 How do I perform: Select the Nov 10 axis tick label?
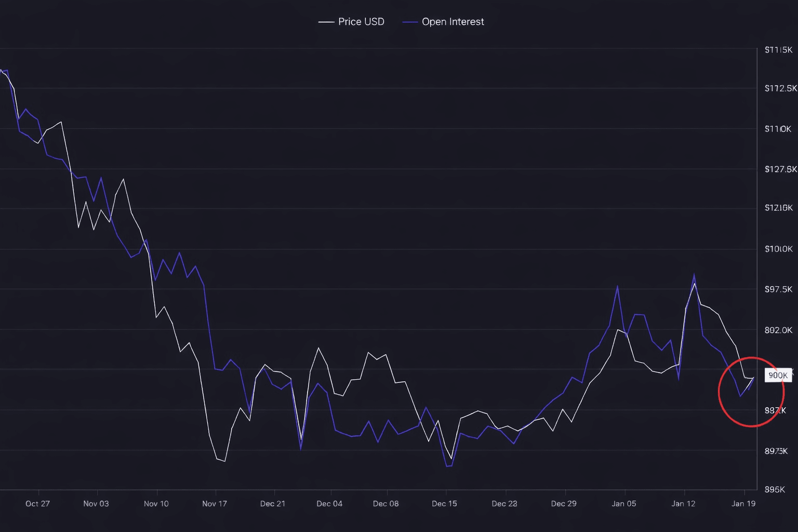(156, 503)
